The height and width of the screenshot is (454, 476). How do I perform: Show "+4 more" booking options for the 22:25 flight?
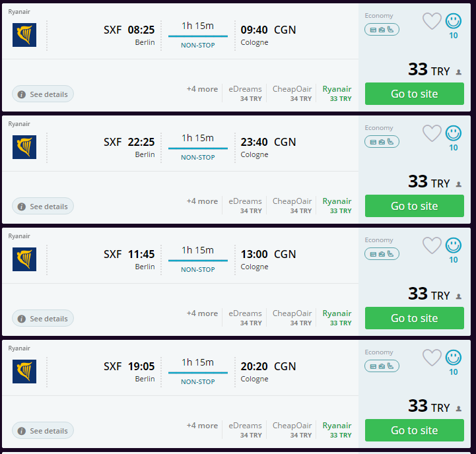[x=202, y=201]
